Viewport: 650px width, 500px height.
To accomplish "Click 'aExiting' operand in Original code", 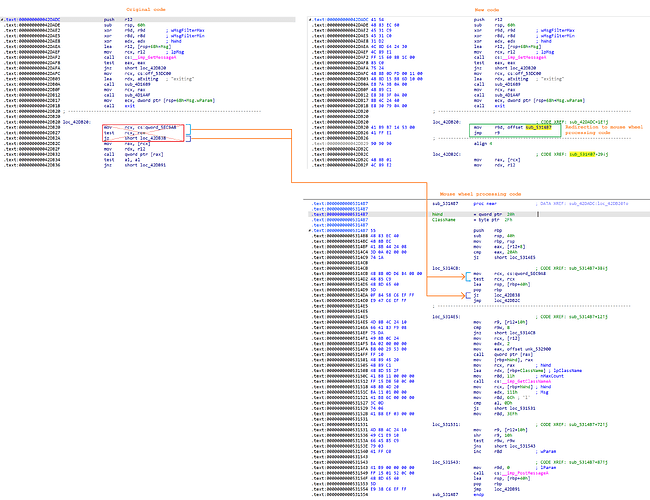I will pos(147,79).
